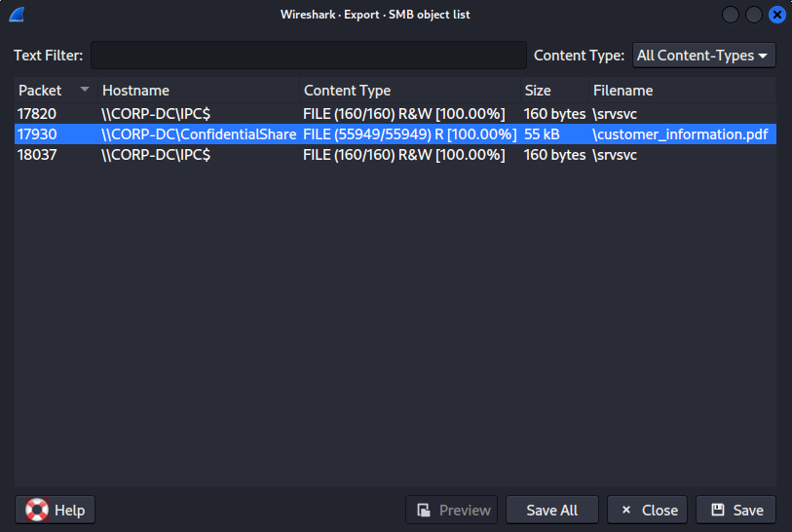Click 160 bytes size in packet 17820 row
Image resolution: width=792 pixels, height=532 pixels.
click(x=554, y=114)
